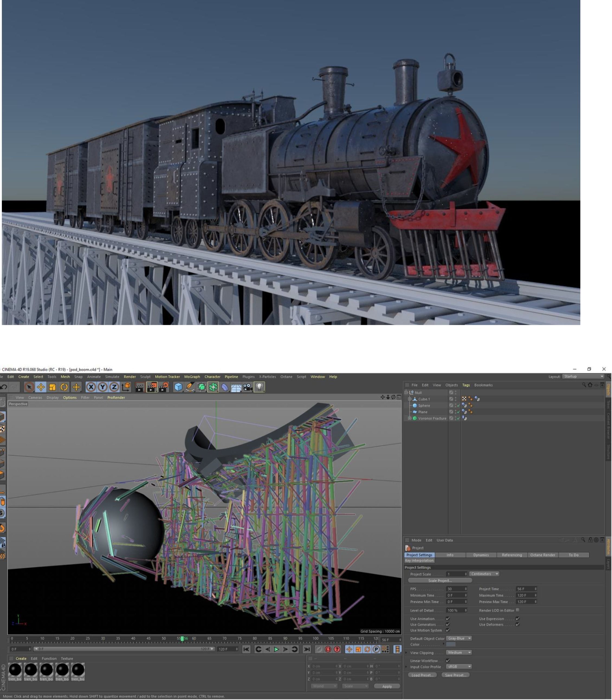Open the MoGraph menu
The image size is (612, 700).
tap(192, 377)
